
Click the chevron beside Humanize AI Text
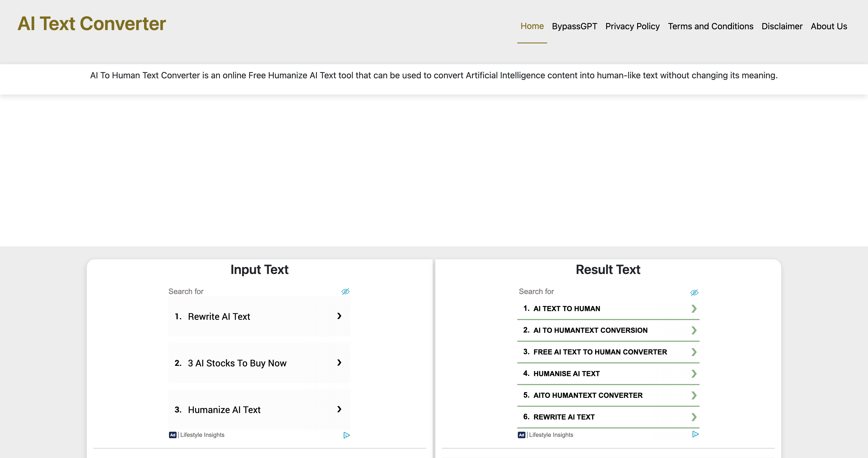pyautogui.click(x=339, y=409)
